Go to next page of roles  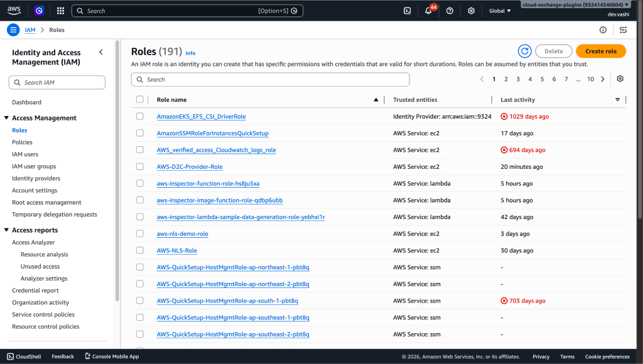[x=602, y=79]
